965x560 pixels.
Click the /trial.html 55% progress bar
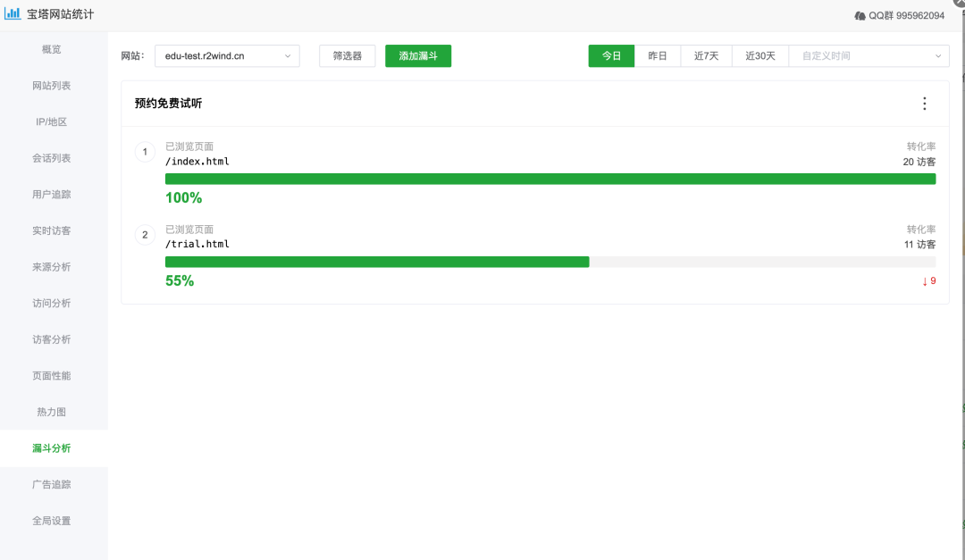pyautogui.click(x=550, y=263)
